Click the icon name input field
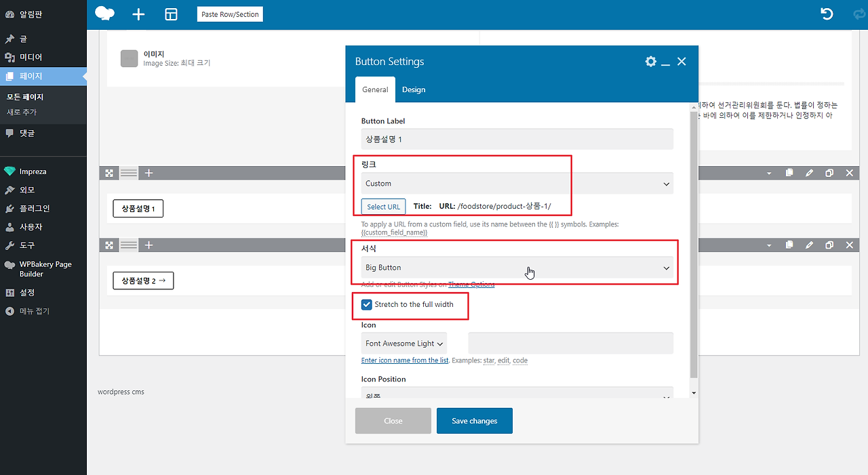The height and width of the screenshot is (475, 868). (571, 344)
